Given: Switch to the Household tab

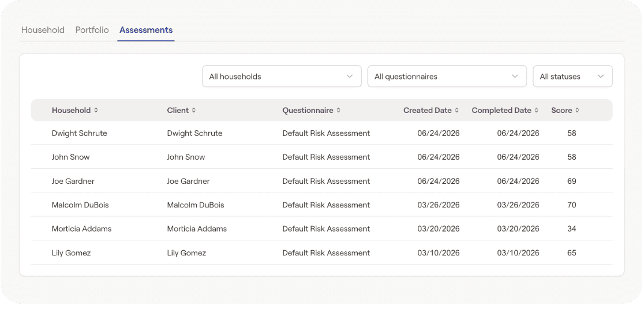Looking at the screenshot, I should pyautogui.click(x=43, y=30).
